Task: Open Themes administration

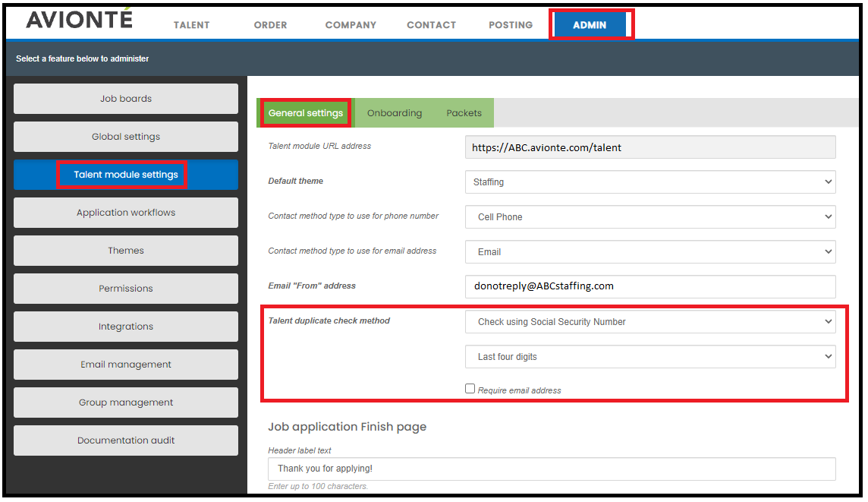Action: 126,251
